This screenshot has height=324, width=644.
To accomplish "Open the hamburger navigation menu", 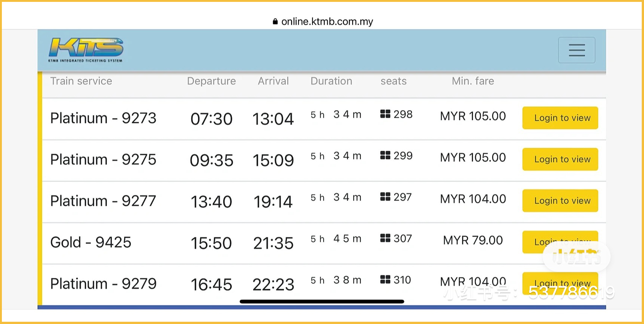I will point(576,50).
